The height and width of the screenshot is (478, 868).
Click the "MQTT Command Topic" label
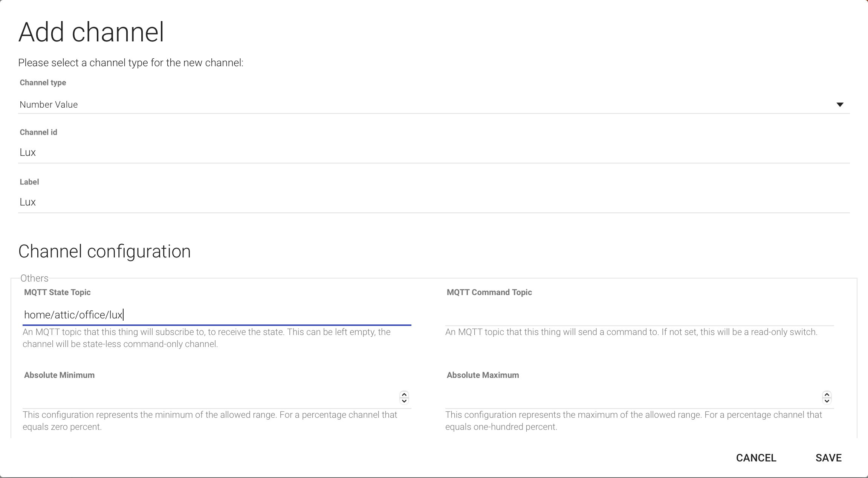point(489,292)
